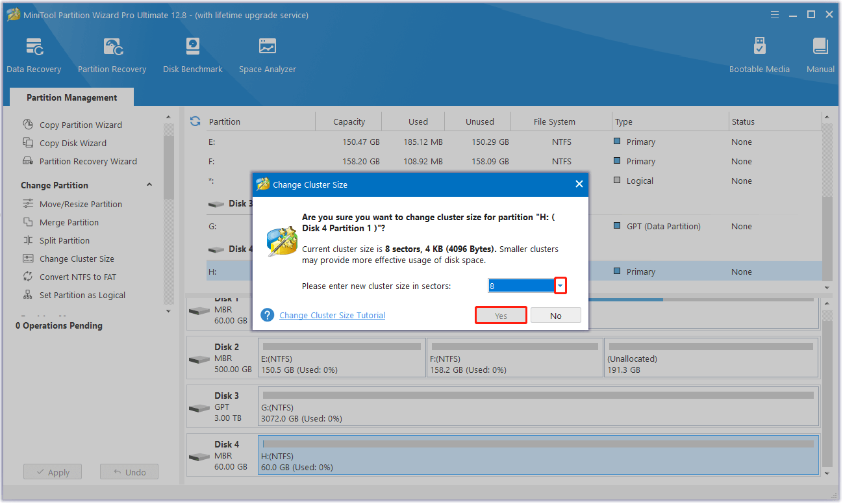843x504 pixels.
Task: Click the Change Cluster Size sidebar icon
Action: tap(28, 258)
